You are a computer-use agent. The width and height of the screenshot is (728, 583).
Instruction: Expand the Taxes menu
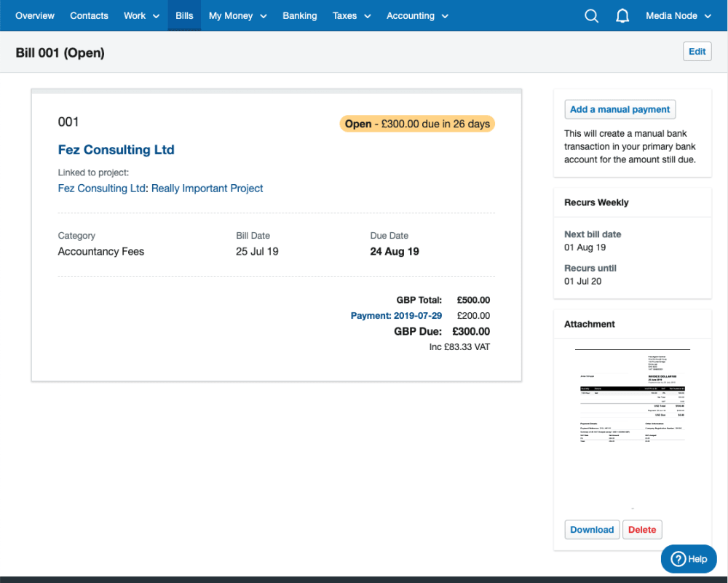(x=352, y=16)
